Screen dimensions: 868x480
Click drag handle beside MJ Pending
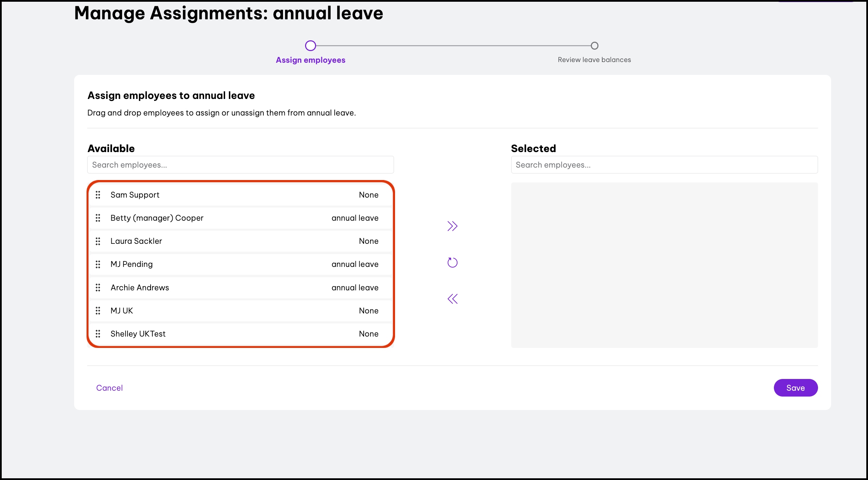tap(98, 264)
